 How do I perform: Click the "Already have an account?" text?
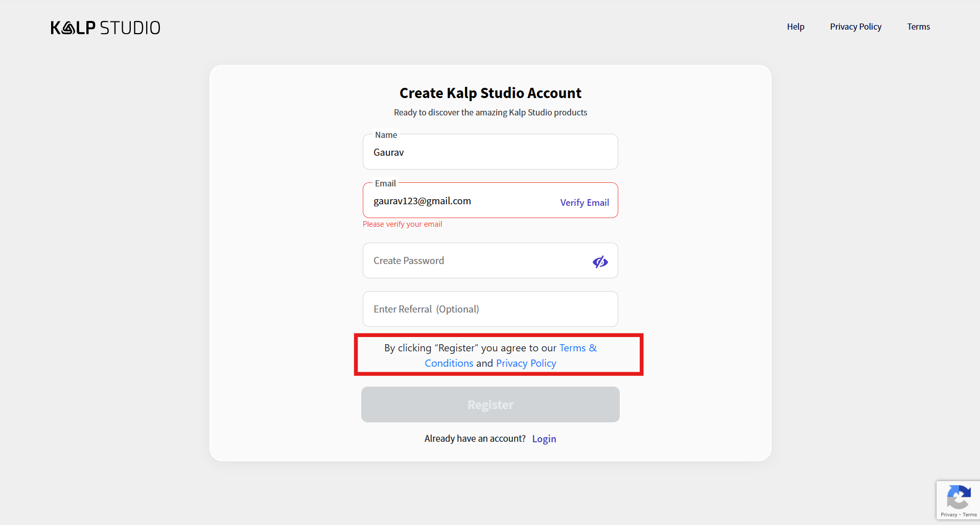pos(475,439)
